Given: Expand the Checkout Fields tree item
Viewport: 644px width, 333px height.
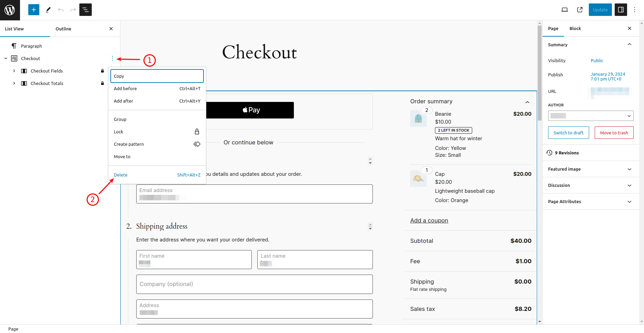Looking at the screenshot, I should 14,71.
